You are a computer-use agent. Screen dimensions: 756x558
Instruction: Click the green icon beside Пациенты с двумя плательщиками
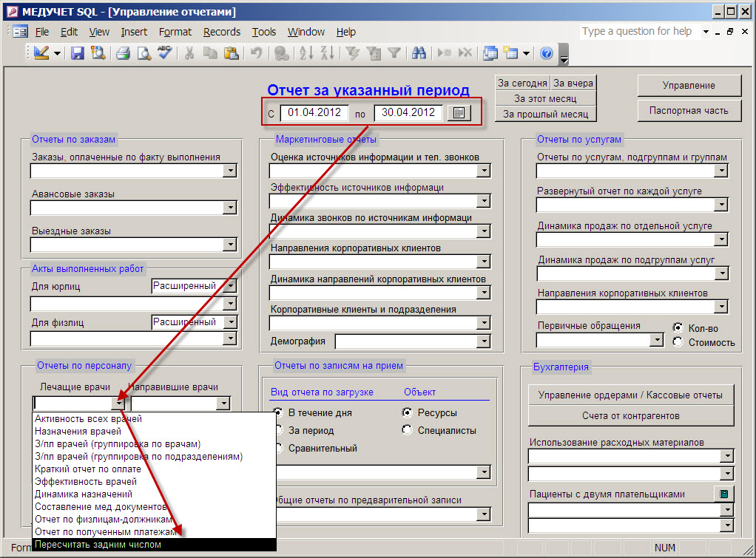click(723, 494)
